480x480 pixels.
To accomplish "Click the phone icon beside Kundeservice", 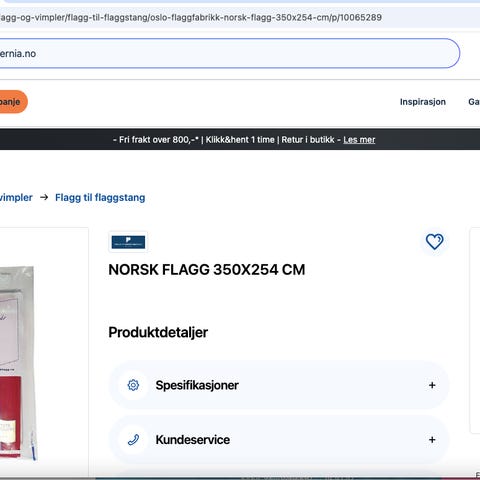I will [133, 440].
